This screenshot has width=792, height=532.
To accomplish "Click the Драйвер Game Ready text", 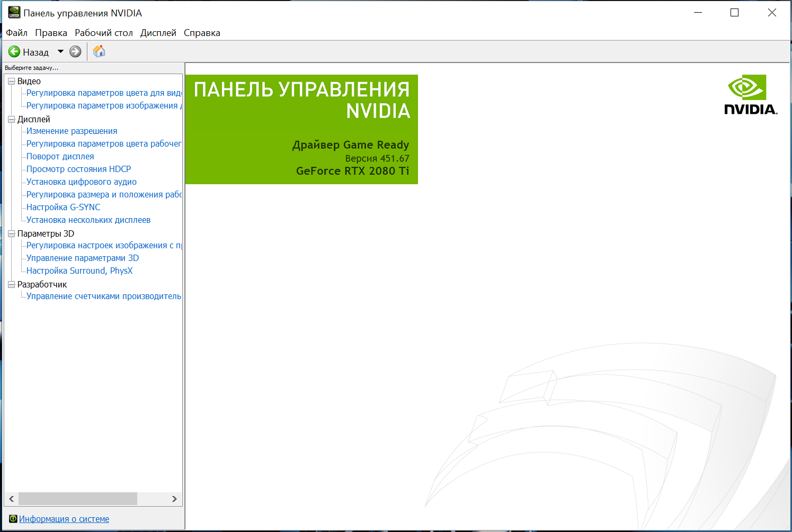I will (351, 145).
